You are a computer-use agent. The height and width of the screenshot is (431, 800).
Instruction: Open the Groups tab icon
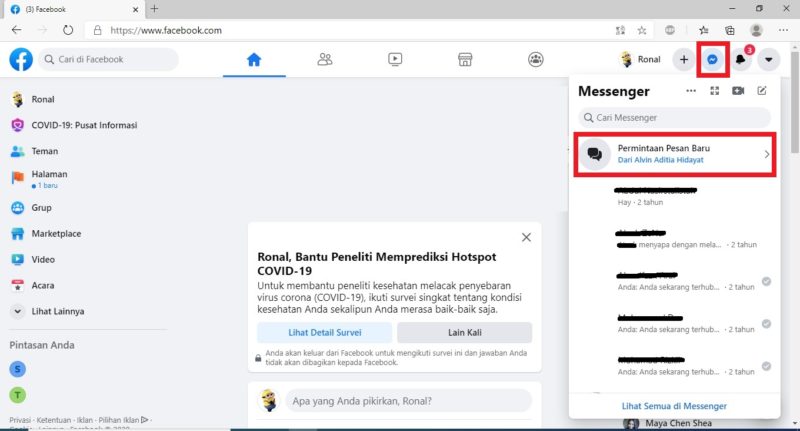click(536, 60)
